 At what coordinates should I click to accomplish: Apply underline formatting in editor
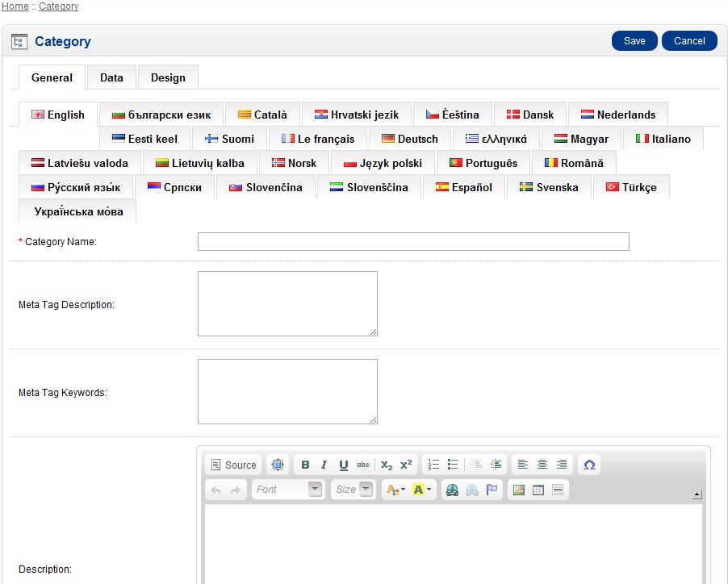coord(344,465)
